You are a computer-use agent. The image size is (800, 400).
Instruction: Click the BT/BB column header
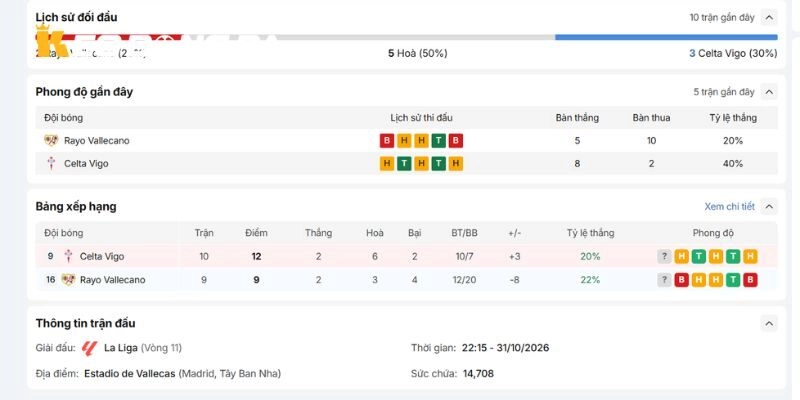click(x=464, y=233)
